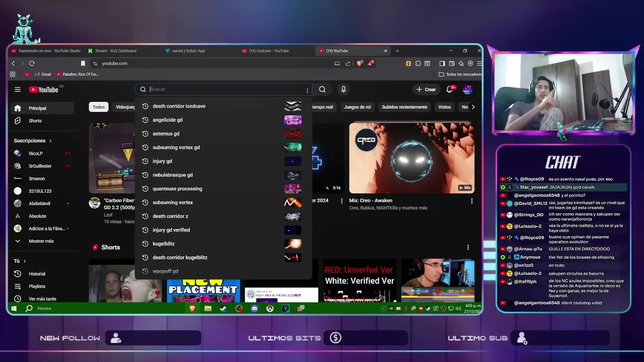Open Leo AI sparkle icon
The width and height of the screenshot is (644, 362).
[461, 63]
